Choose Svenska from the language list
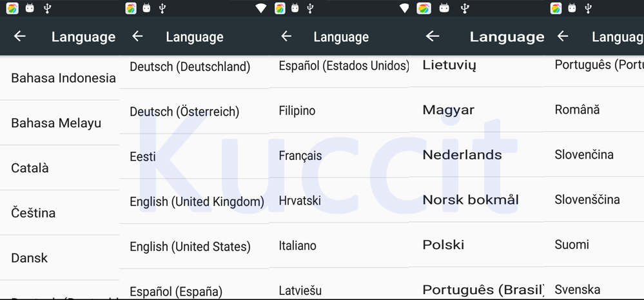The width and height of the screenshot is (644, 300). [x=578, y=290]
